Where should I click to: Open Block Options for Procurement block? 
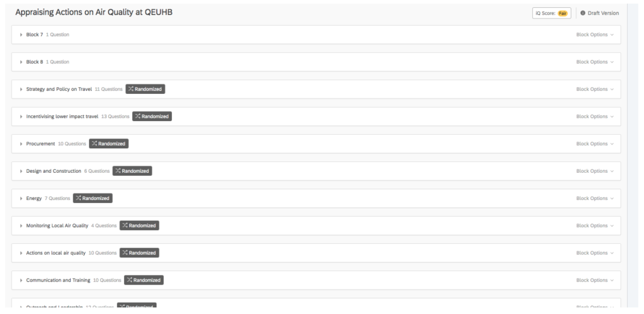pyautogui.click(x=595, y=144)
